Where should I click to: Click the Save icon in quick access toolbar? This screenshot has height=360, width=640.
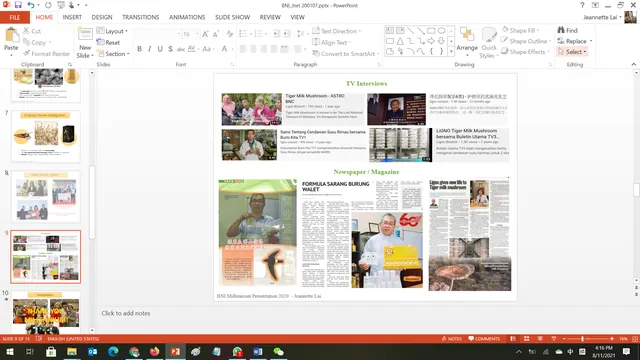coord(18,5)
